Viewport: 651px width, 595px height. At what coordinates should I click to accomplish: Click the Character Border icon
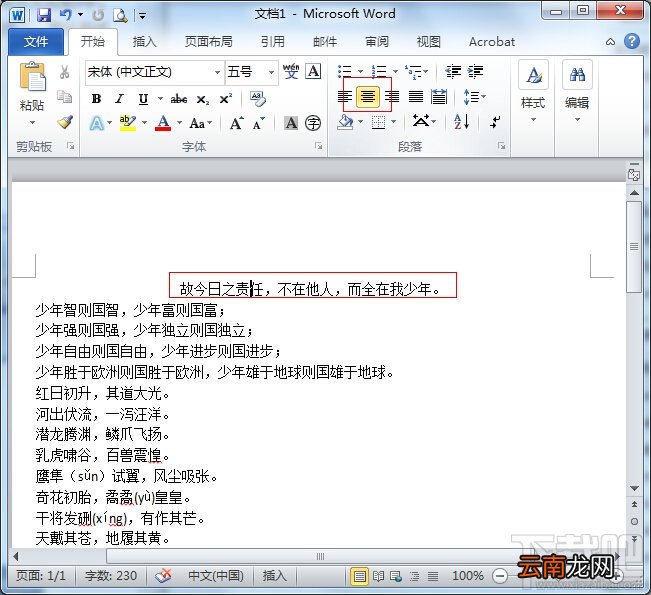click(x=313, y=71)
